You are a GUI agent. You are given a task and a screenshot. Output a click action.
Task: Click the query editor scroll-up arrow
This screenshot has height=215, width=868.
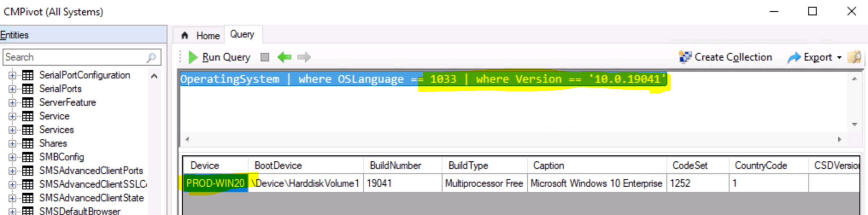[x=854, y=79]
